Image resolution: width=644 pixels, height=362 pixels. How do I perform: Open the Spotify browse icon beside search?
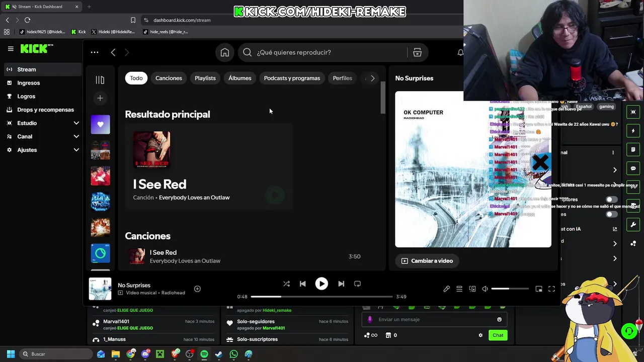pyautogui.click(x=417, y=52)
